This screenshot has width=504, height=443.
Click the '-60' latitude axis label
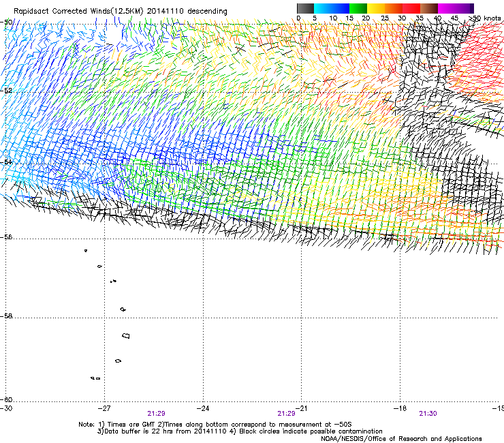click(6, 400)
